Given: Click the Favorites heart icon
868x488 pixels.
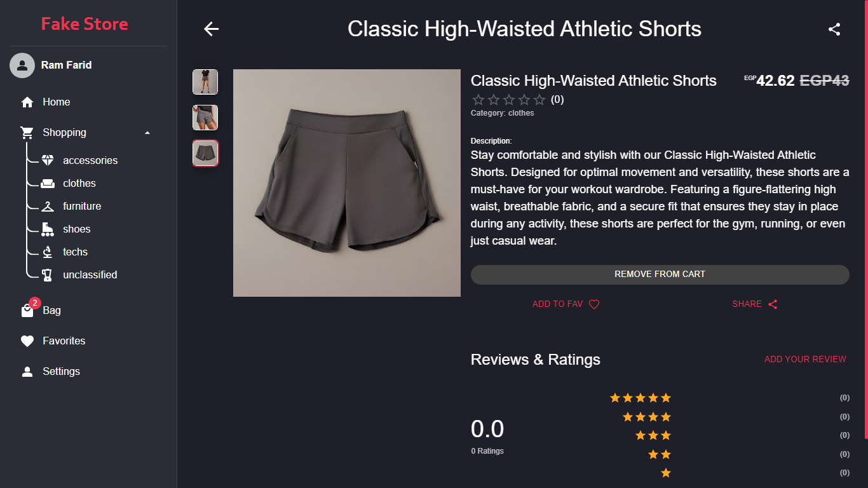Looking at the screenshot, I should pos(27,341).
